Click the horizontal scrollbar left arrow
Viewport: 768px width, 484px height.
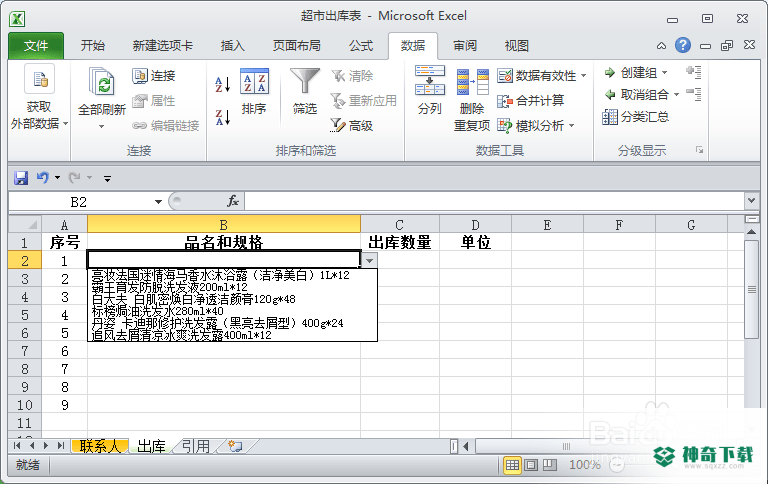click(x=466, y=446)
